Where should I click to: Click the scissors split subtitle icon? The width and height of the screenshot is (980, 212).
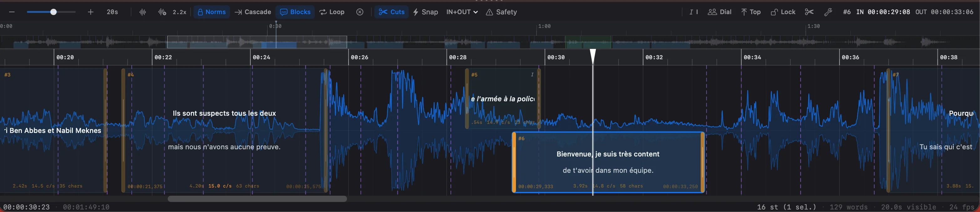pos(809,12)
